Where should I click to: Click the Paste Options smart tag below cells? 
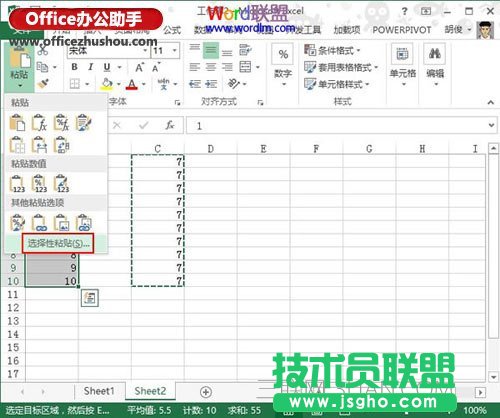click(90, 297)
